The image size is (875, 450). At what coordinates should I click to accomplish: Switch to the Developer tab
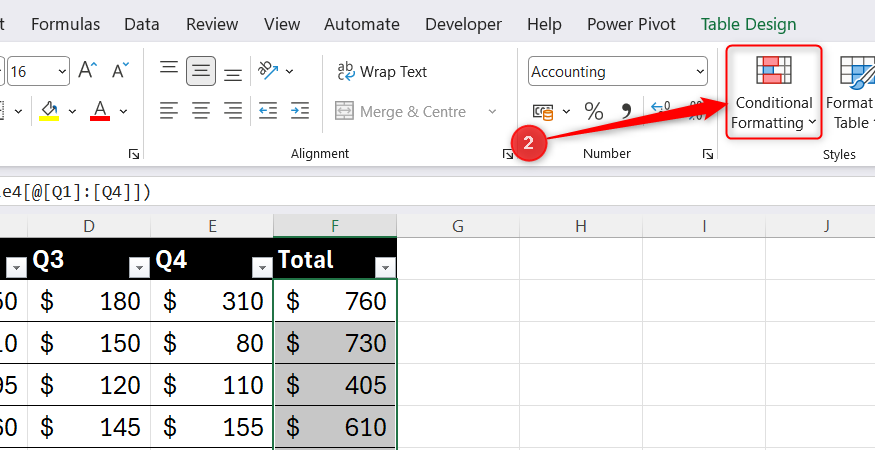coord(463,25)
